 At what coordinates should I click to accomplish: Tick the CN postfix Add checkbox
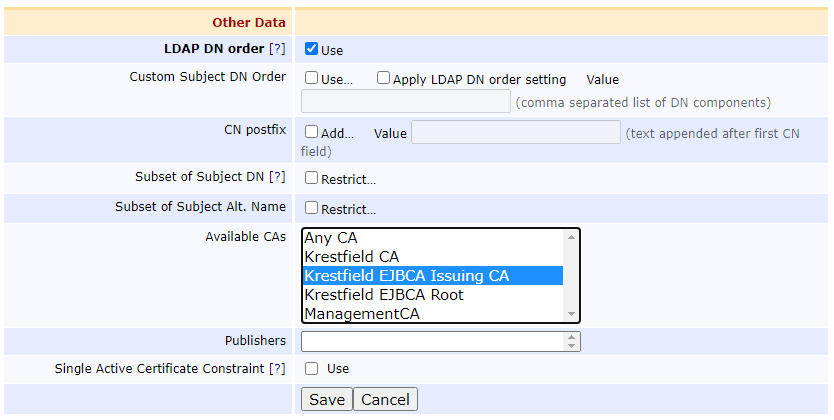point(312,131)
